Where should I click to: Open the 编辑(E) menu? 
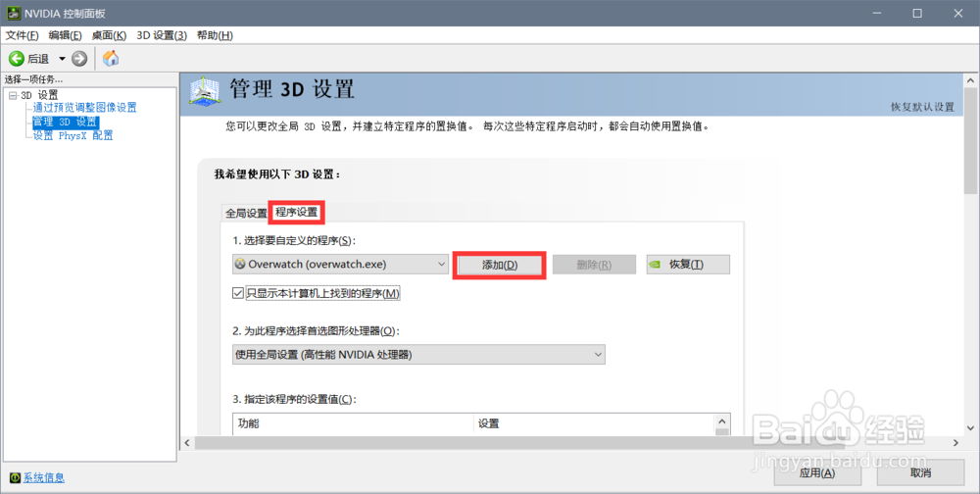click(65, 35)
